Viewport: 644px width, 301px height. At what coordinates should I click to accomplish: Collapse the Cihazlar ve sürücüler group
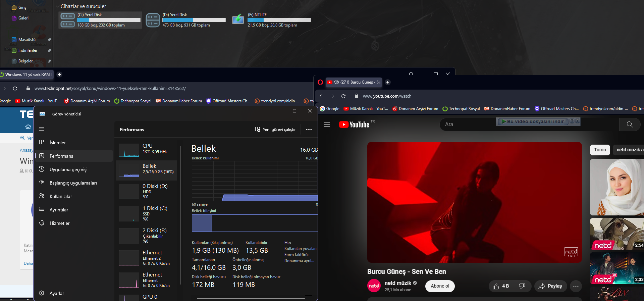pos(57,6)
